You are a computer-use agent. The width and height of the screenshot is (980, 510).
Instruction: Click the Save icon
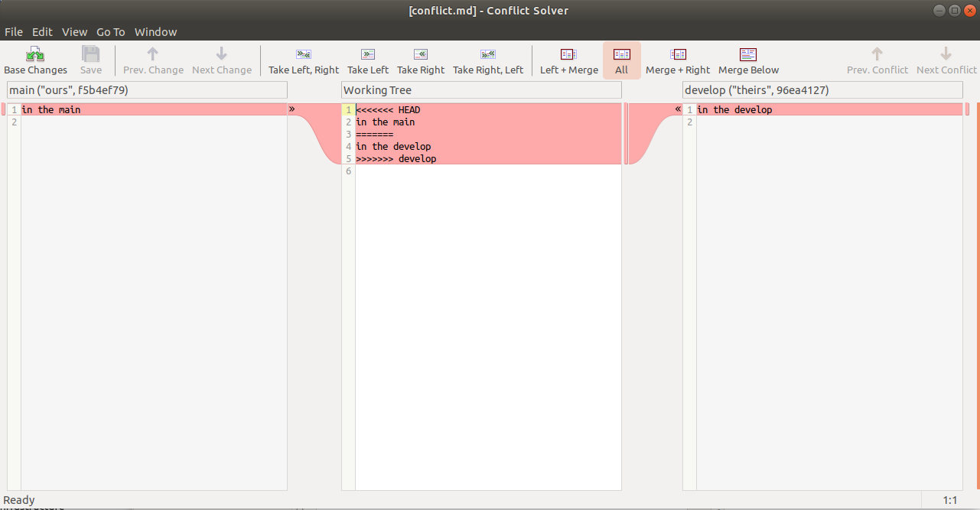pyautogui.click(x=90, y=54)
